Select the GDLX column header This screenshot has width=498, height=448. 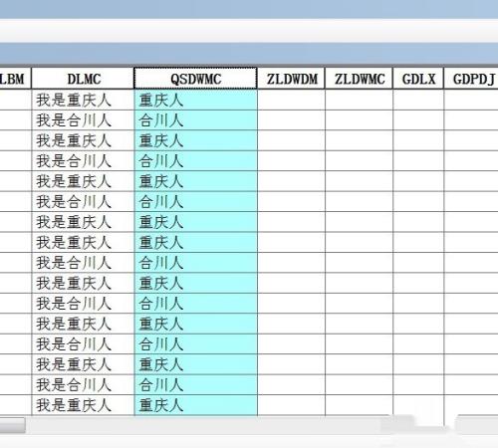tap(418, 79)
